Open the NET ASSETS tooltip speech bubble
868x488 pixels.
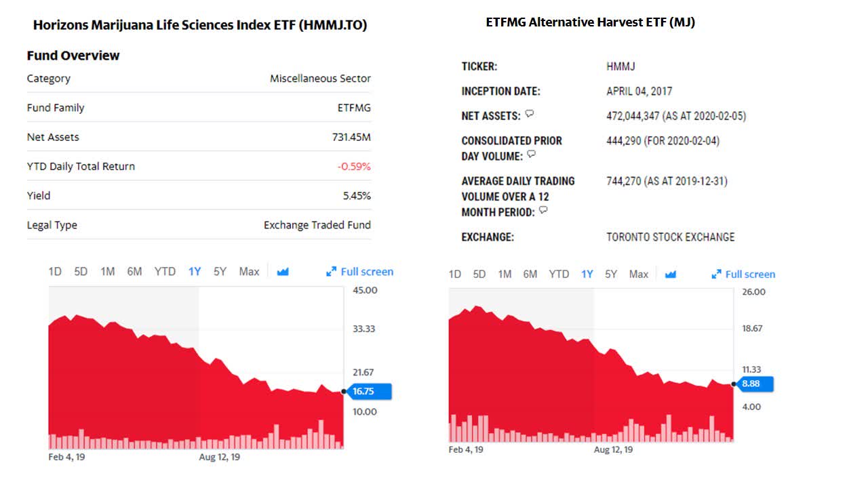tap(528, 114)
